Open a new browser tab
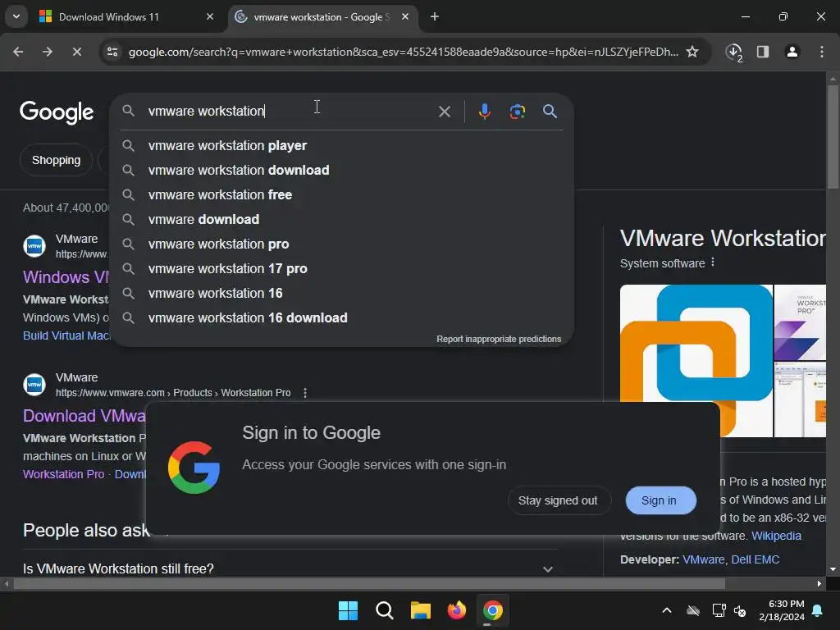Image resolution: width=840 pixels, height=630 pixels. pos(435,16)
